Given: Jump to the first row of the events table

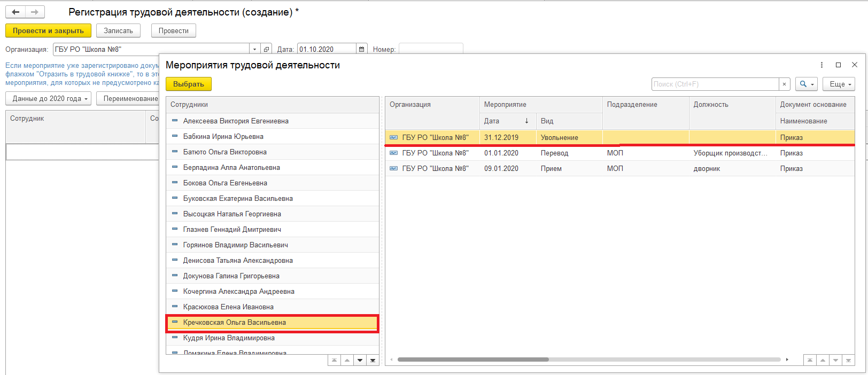Looking at the screenshot, I should [x=810, y=360].
